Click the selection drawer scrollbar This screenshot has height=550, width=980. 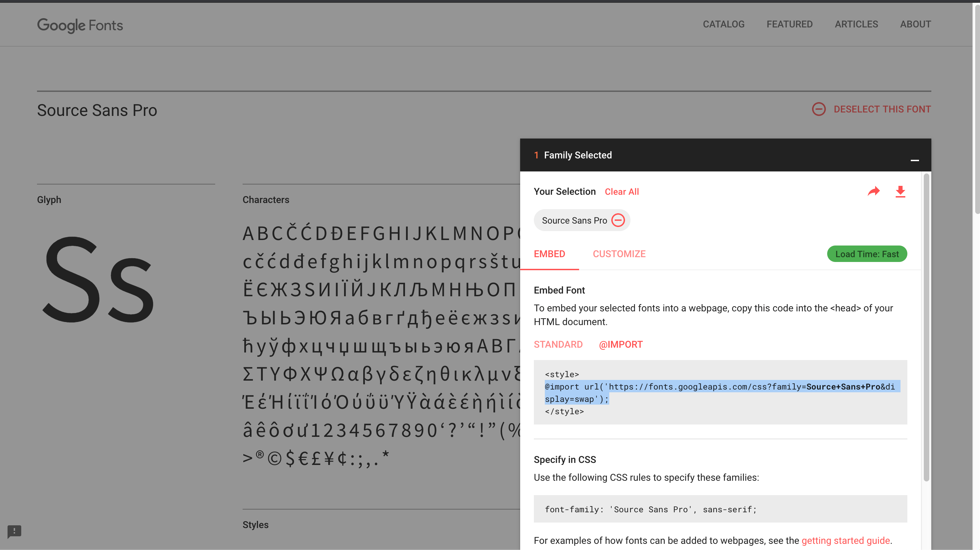[926, 327]
